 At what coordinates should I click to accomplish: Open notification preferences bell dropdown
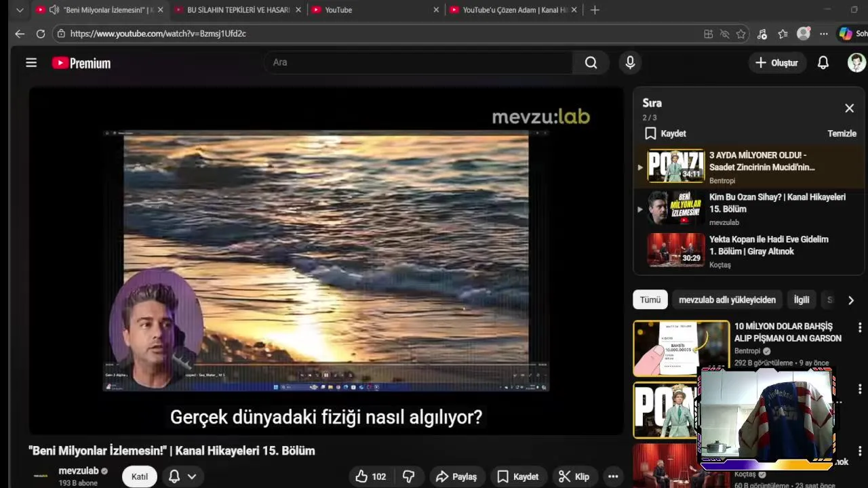(182, 476)
